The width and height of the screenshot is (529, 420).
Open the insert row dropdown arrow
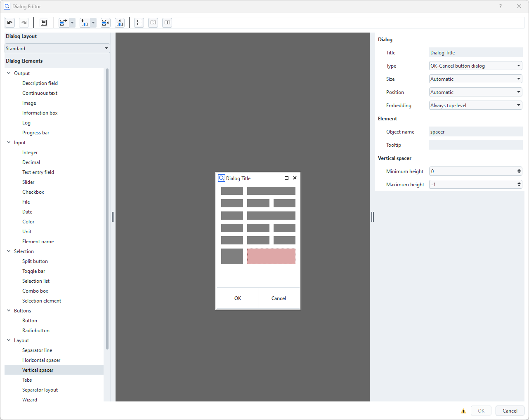click(x=72, y=23)
